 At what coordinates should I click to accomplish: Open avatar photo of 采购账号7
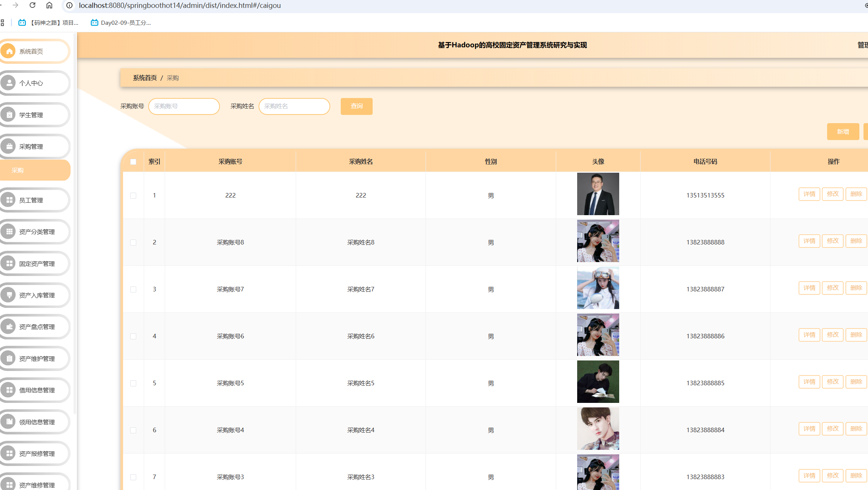click(x=598, y=288)
